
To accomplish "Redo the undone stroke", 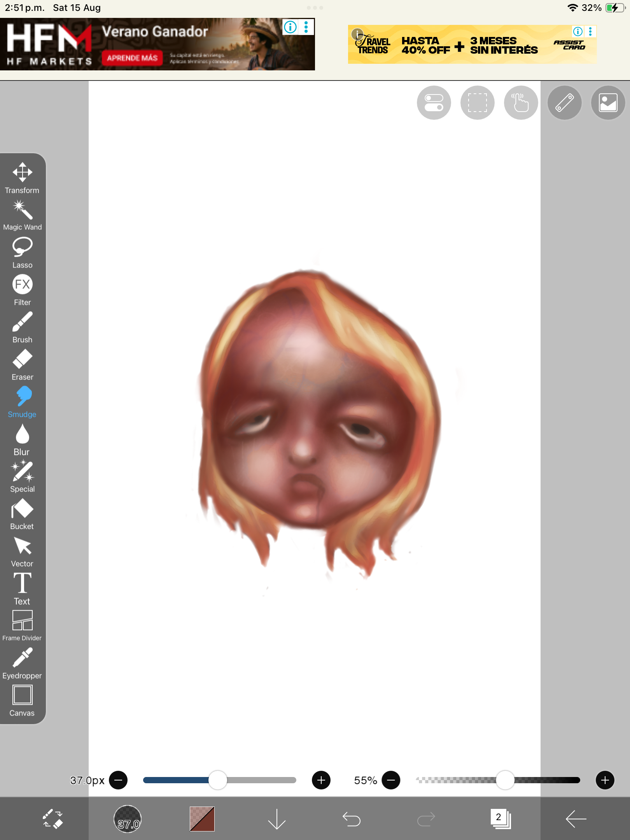I will tap(426, 819).
